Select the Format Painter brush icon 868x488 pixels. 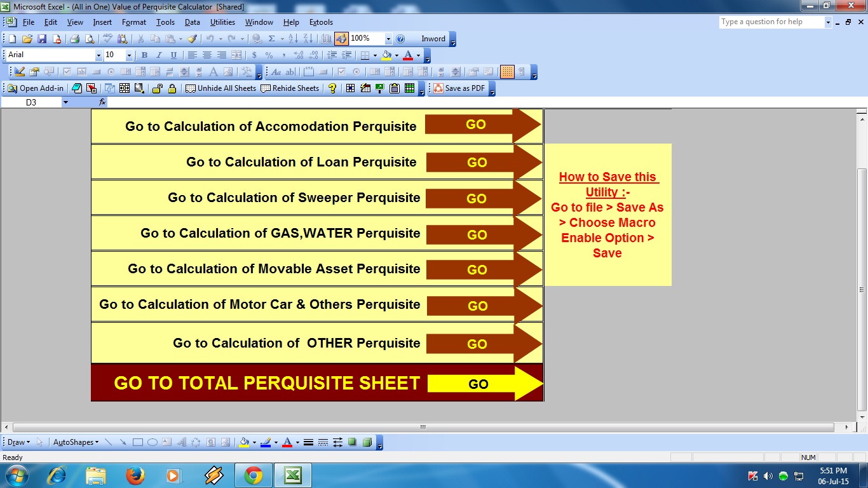point(192,39)
